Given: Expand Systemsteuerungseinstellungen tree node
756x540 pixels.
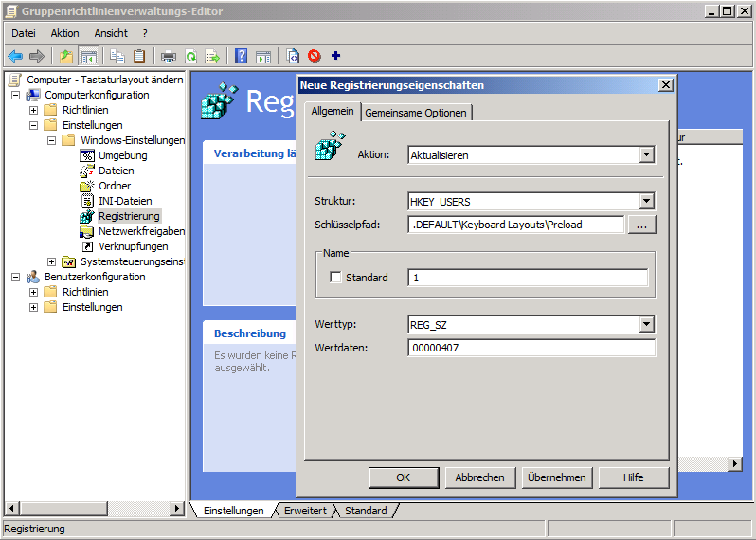Looking at the screenshot, I should pos(51,261).
